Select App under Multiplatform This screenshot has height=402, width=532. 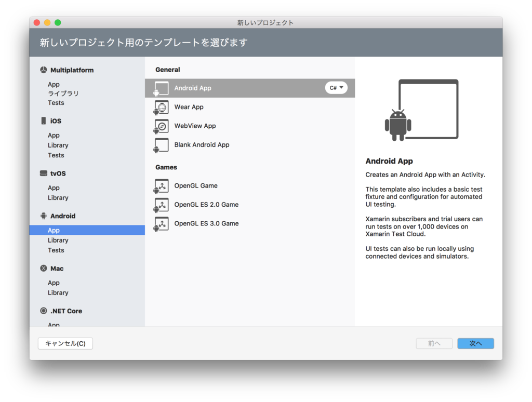tap(54, 84)
